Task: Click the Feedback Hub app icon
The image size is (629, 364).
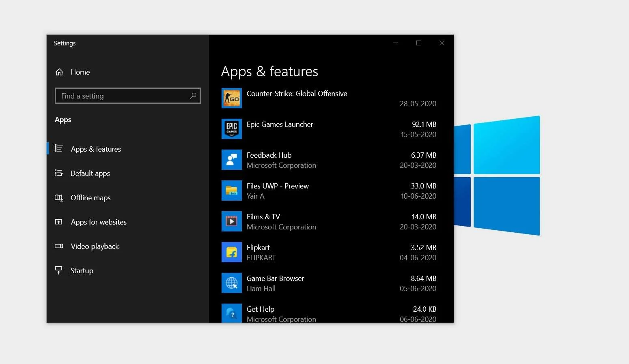Action: (231, 160)
